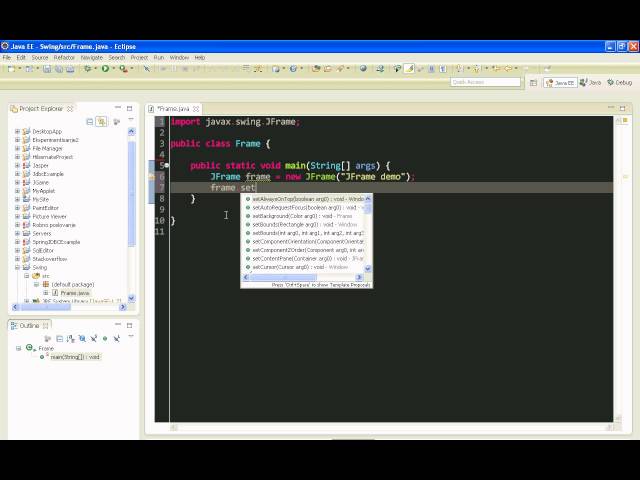Open the Debug button dropdown arrow
The height and width of the screenshot is (480, 640).
pyautogui.click(x=96, y=69)
